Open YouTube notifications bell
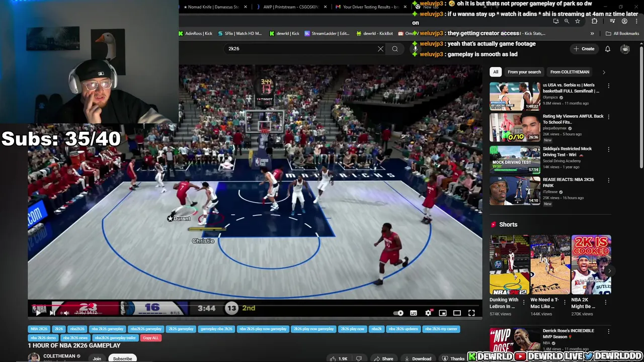Image resolution: width=644 pixels, height=362 pixels. [x=608, y=49]
